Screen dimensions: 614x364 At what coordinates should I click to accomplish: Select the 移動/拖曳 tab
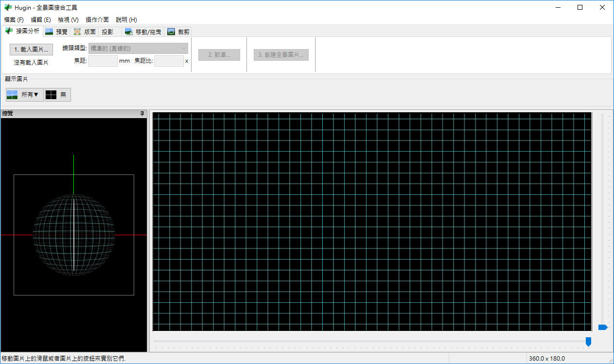tap(142, 32)
